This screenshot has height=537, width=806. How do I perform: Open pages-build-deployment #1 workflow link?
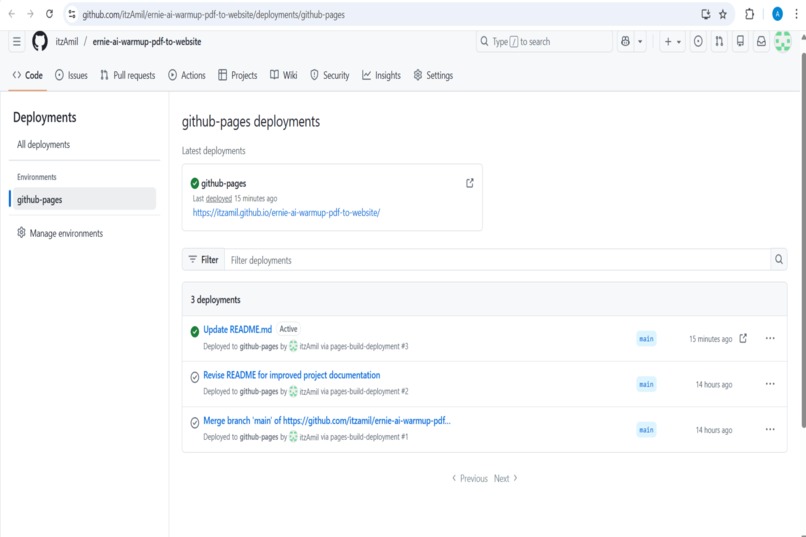tap(370, 437)
